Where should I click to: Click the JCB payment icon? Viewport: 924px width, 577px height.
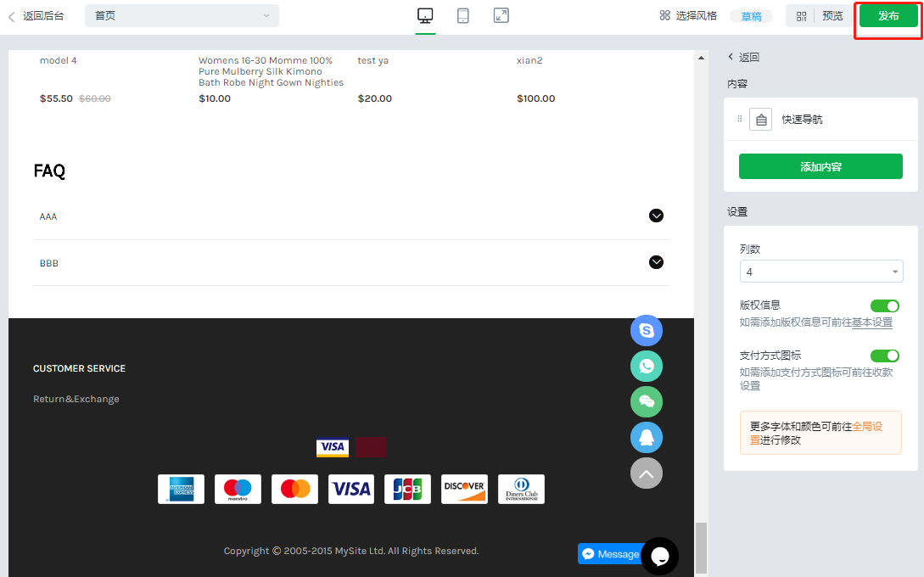tap(408, 490)
